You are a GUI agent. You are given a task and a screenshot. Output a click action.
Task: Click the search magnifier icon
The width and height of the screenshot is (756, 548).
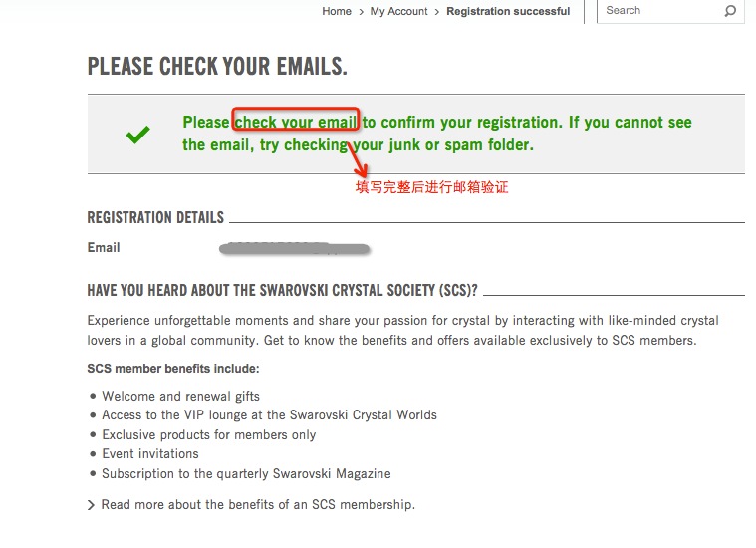(730, 11)
